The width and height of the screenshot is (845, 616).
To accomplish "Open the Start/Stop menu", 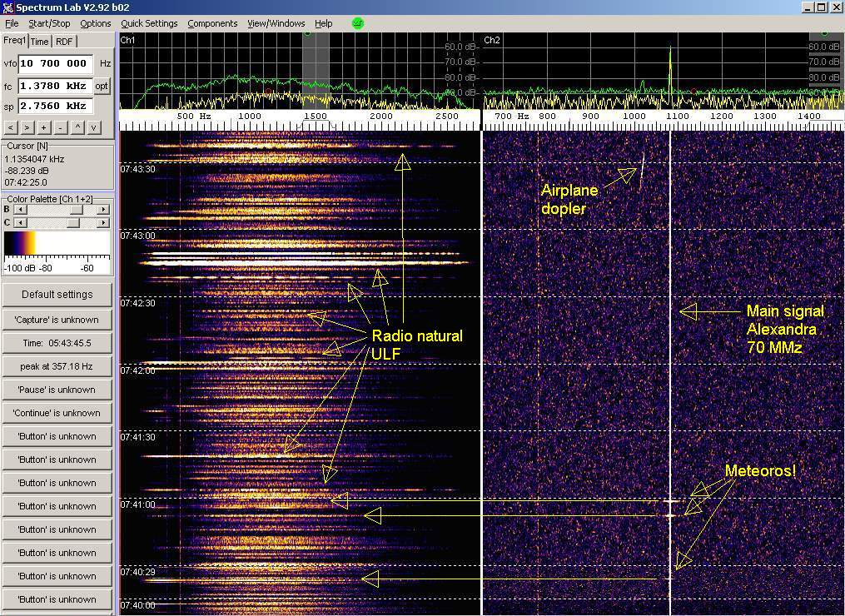I will 49,23.
